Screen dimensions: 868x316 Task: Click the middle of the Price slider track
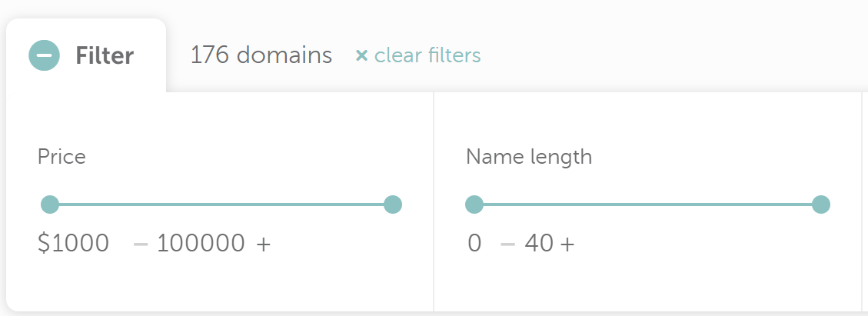(221, 205)
